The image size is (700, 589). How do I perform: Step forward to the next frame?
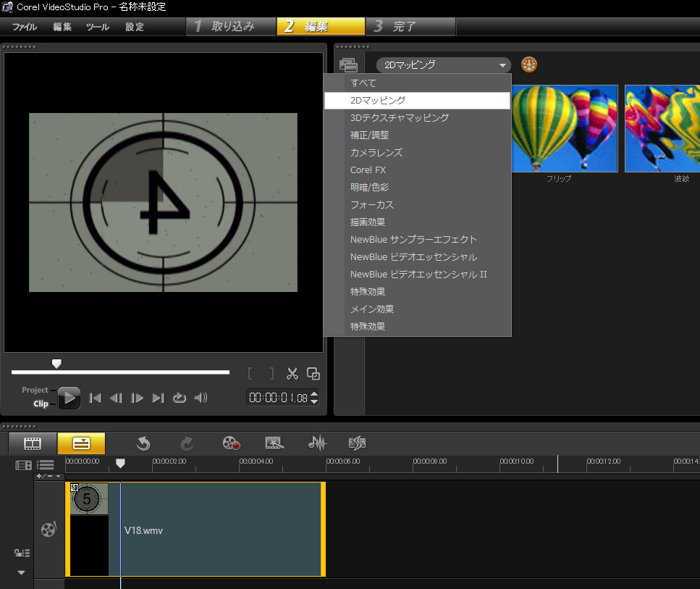click(x=137, y=398)
